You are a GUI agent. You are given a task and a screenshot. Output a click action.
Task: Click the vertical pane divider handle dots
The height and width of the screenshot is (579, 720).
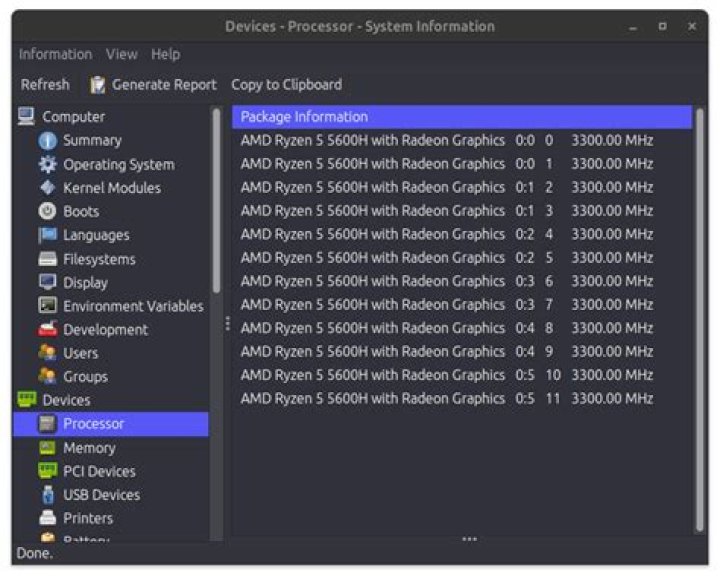(227, 323)
